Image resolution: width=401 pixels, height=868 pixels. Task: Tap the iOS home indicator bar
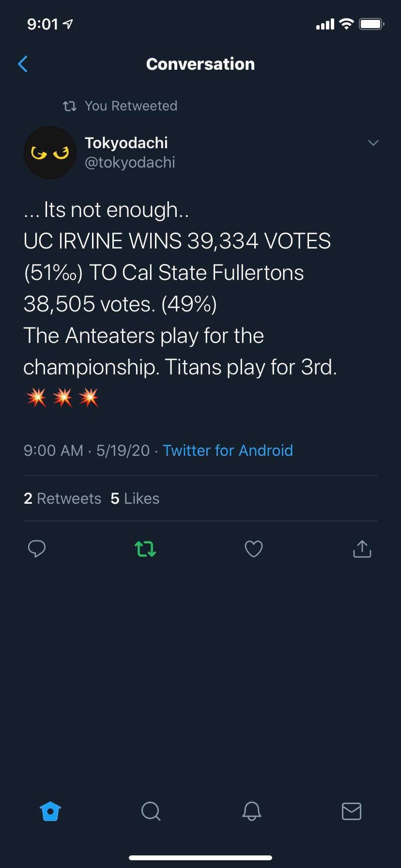(x=200, y=858)
